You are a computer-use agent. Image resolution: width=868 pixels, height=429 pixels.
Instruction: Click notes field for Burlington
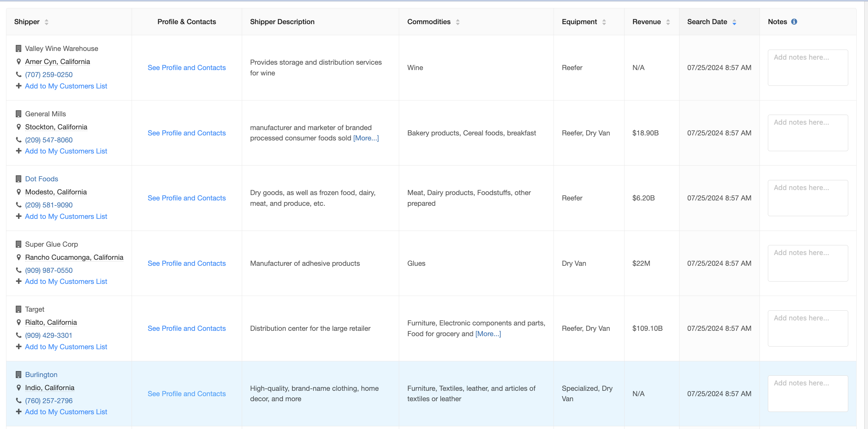pyautogui.click(x=808, y=393)
